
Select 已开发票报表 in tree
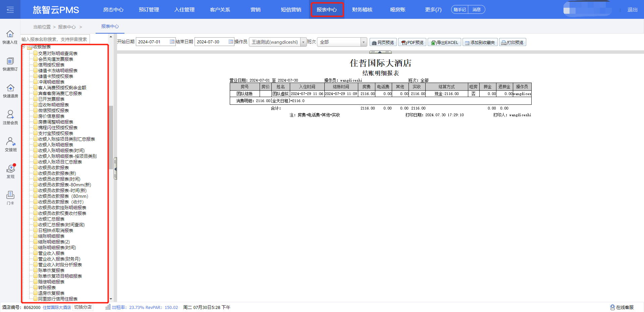(x=51, y=99)
